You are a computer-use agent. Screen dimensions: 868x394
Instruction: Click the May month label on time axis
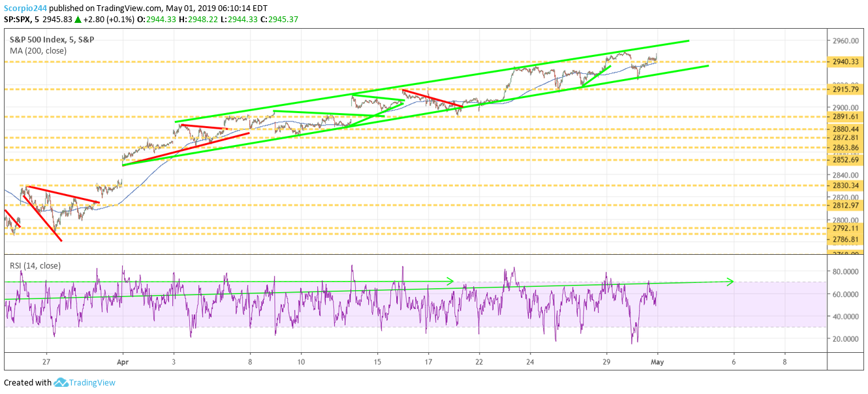[x=657, y=361]
